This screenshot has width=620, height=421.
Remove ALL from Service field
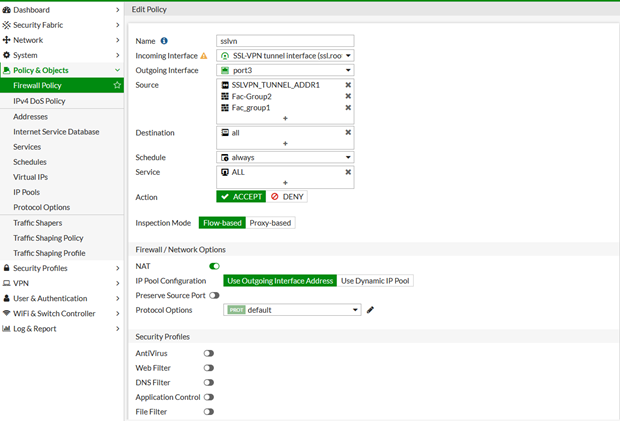(x=348, y=172)
